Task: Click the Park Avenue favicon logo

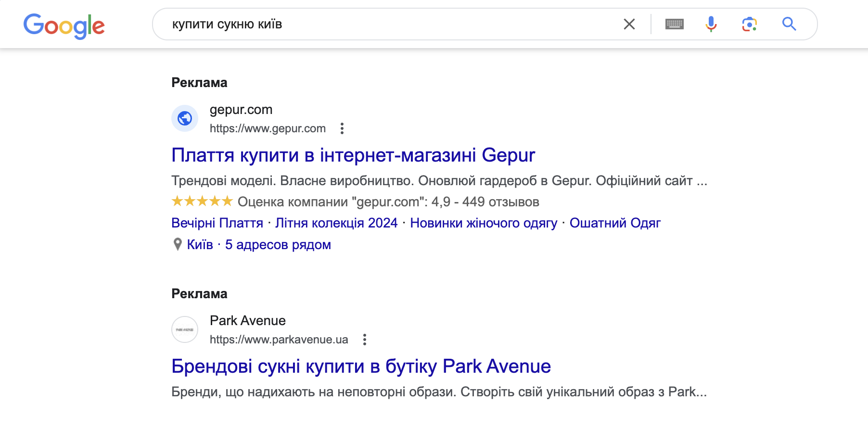Action: 185,329
